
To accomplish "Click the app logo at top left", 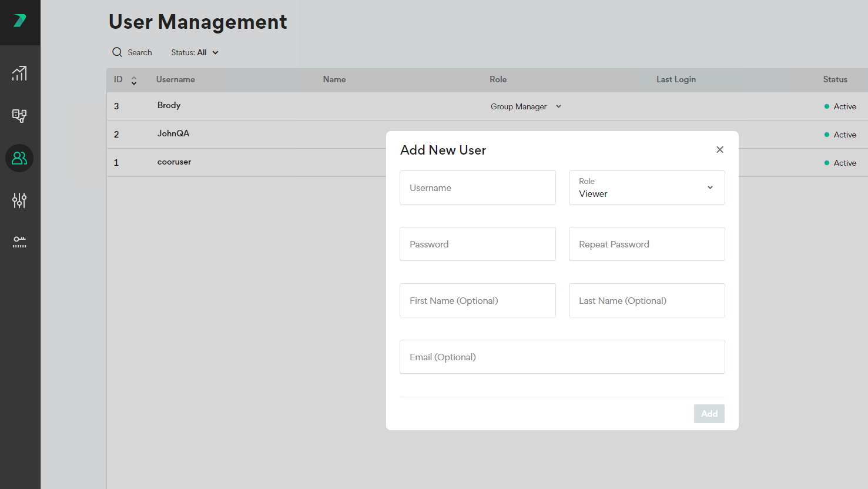I will click(20, 21).
